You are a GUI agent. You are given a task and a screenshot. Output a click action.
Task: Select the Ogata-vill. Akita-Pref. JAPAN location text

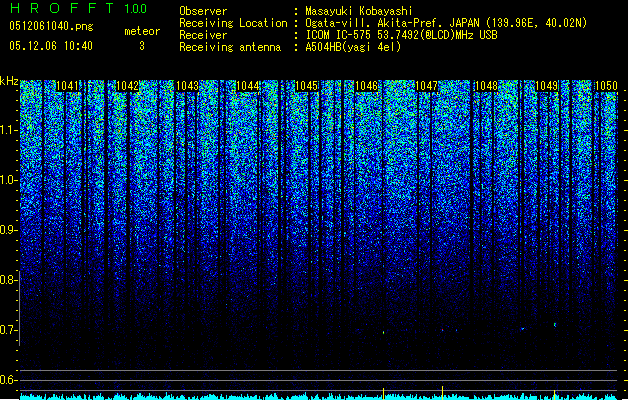446,23
